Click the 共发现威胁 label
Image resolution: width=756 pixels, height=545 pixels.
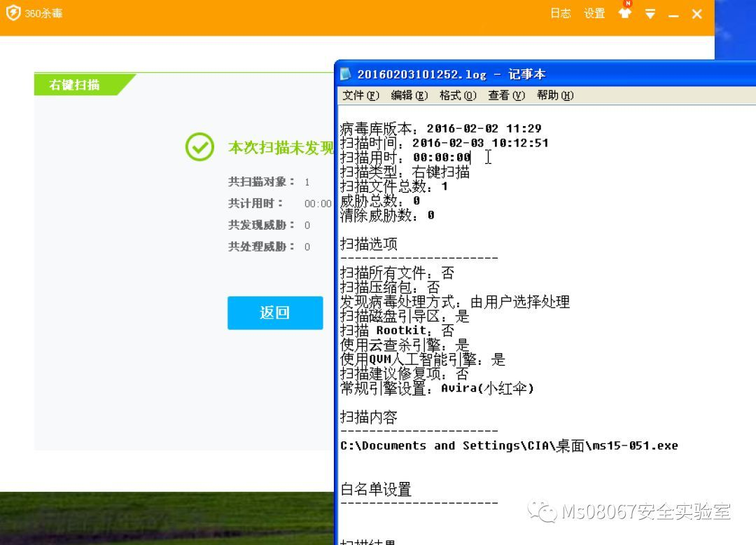pos(261,226)
